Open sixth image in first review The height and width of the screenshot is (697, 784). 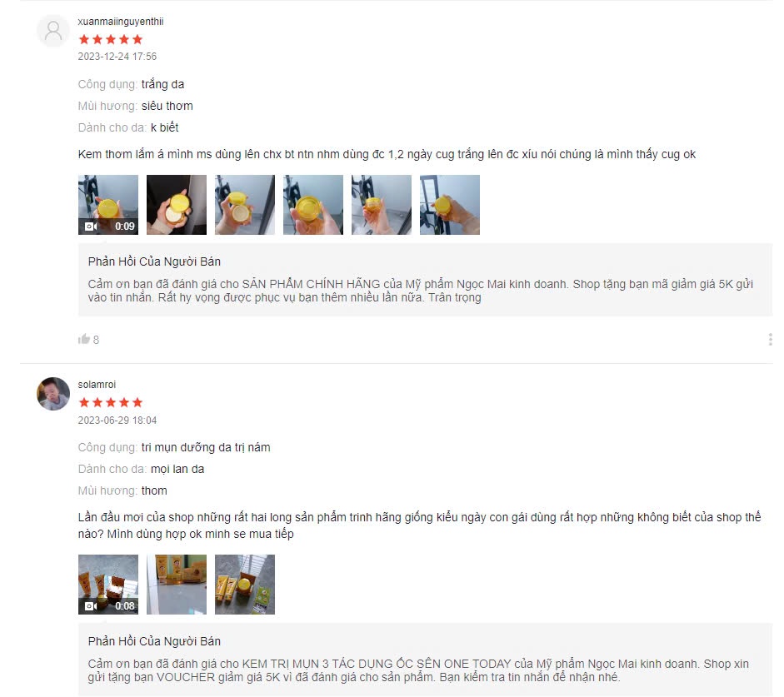(x=450, y=205)
